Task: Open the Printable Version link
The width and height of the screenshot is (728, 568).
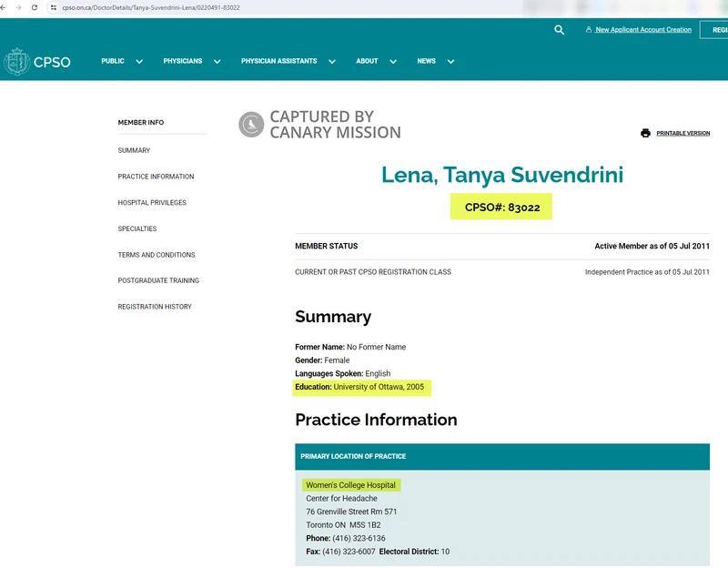Action: click(683, 133)
